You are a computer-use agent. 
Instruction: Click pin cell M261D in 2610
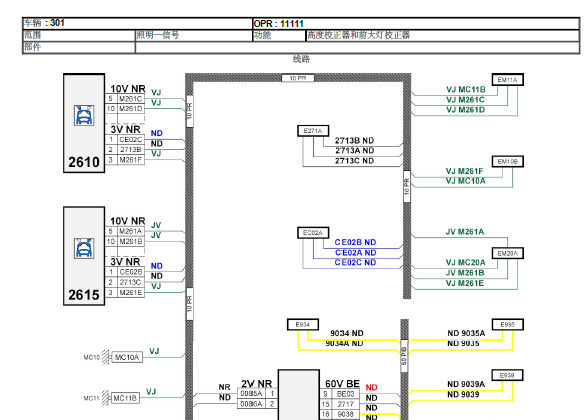point(131,109)
